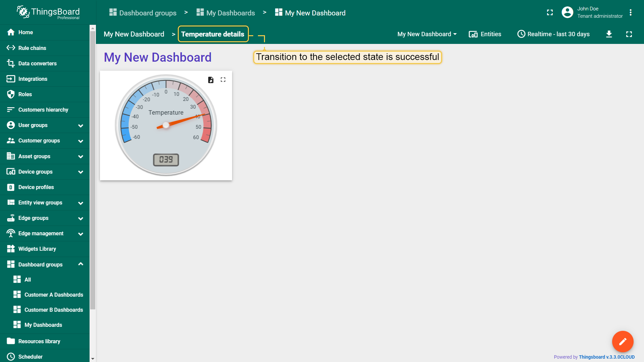
Task: Open the Home sidebar item
Action: 45,32
